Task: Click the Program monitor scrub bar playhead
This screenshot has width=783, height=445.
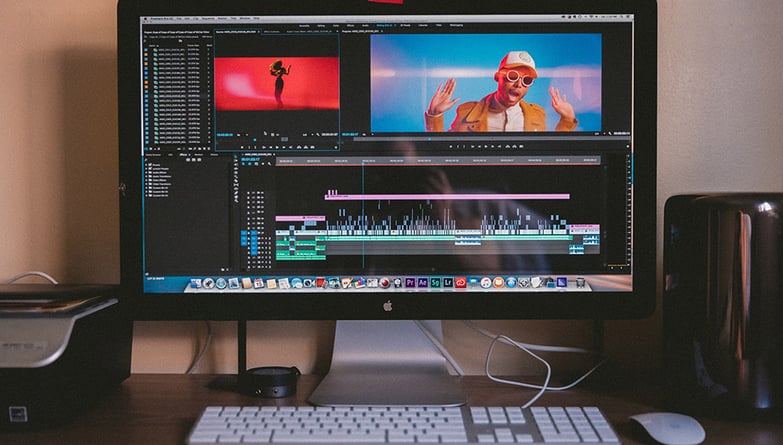Action: [429, 139]
